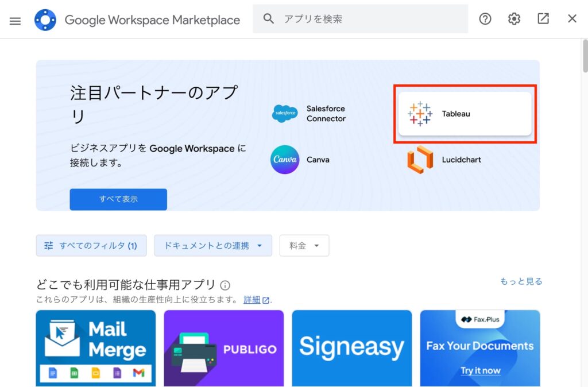The image size is (588, 387).
Task: Expand the 料金 pricing dropdown
Action: 304,246
